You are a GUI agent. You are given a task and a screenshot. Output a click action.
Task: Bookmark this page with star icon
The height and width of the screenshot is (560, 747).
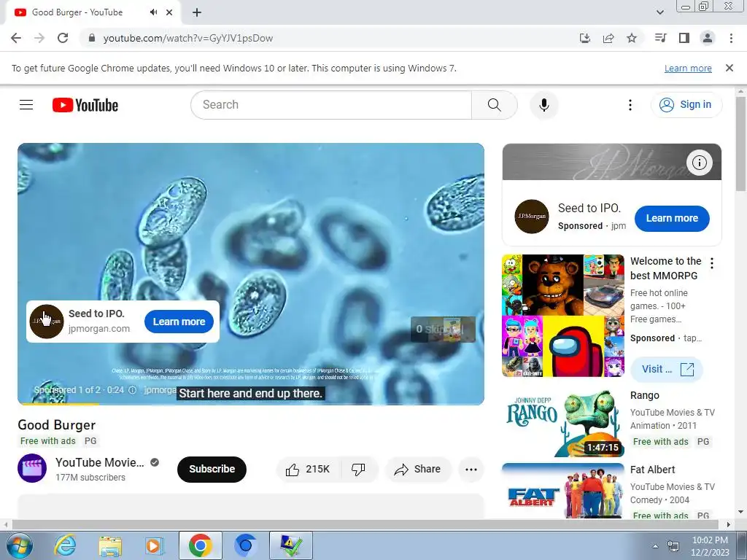point(632,38)
